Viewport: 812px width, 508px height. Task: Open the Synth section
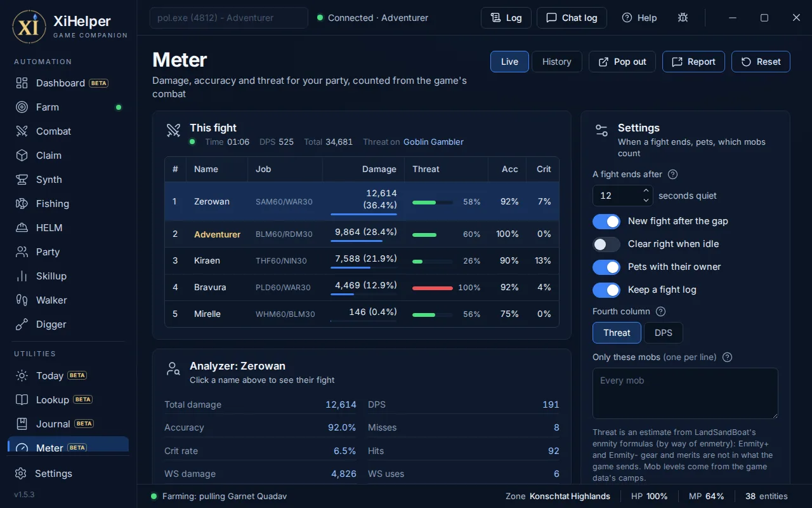(x=68, y=180)
